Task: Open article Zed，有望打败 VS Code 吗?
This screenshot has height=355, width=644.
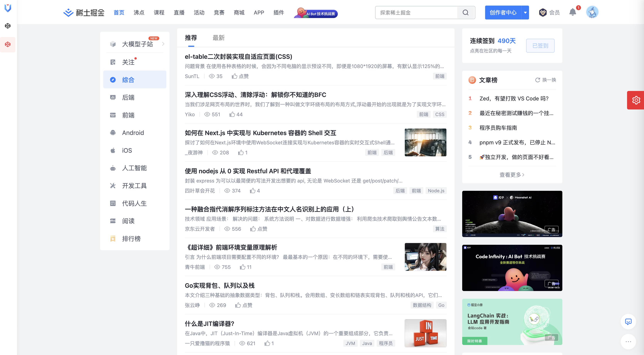Action: tap(514, 98)
